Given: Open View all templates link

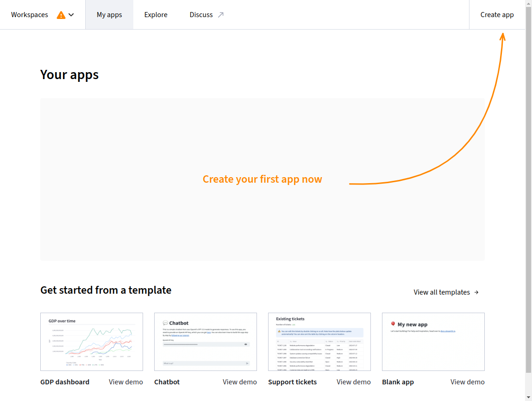Looking at the screenshot, I should point(442,292).
